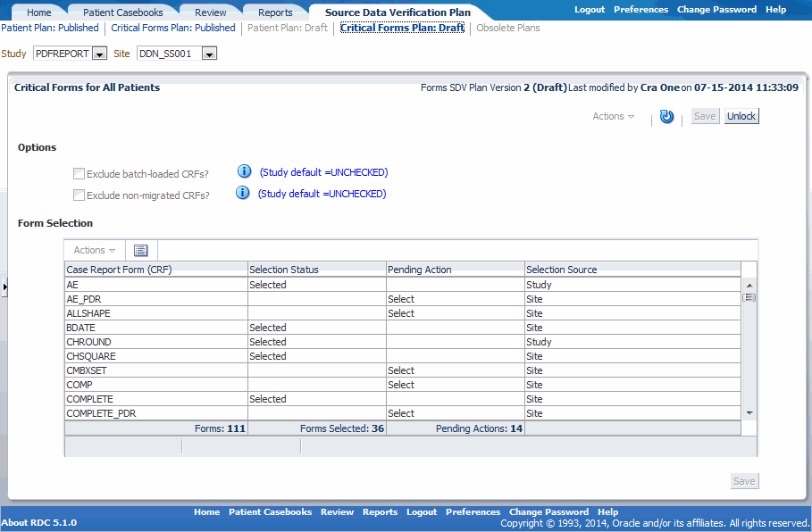Screen dimensions: 812x532
Task: Open Patient Plan: Draft subtab
Action: click(288, 28)
